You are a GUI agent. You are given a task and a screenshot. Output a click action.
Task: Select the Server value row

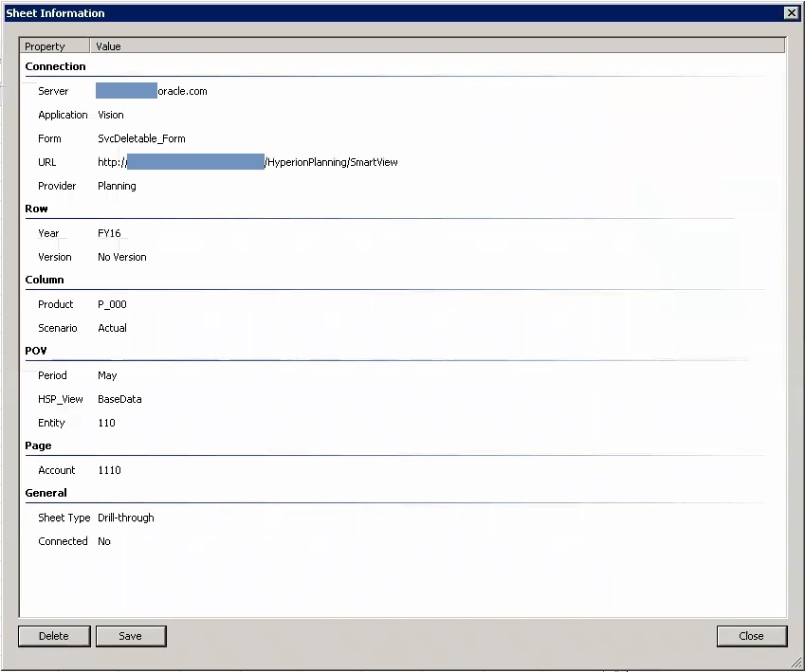click(152, 91)
